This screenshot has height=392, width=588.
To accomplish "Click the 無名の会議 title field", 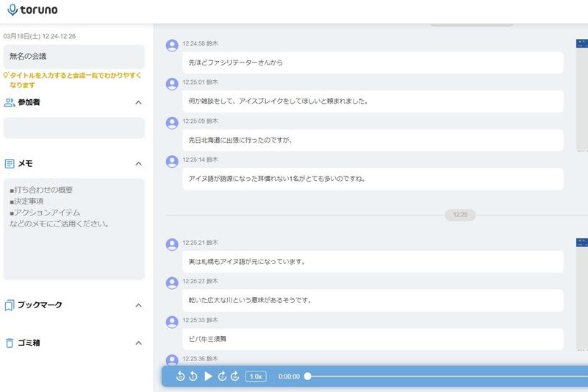I will [x=74, y=57].
